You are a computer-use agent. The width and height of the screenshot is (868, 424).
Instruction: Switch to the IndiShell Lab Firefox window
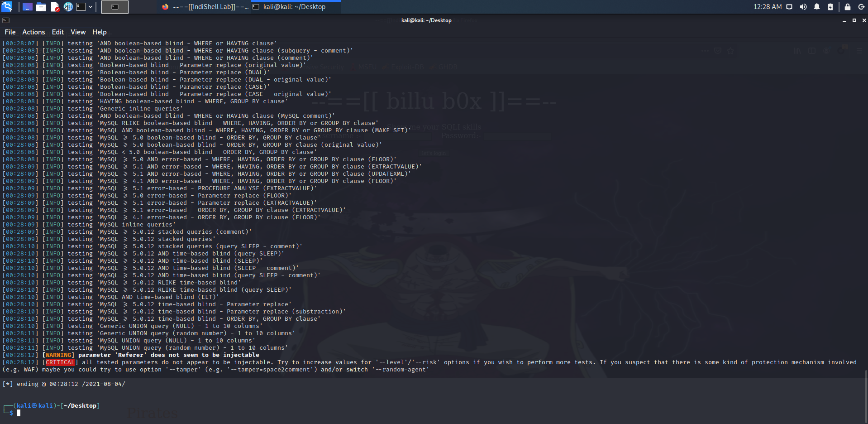[205, 7]
